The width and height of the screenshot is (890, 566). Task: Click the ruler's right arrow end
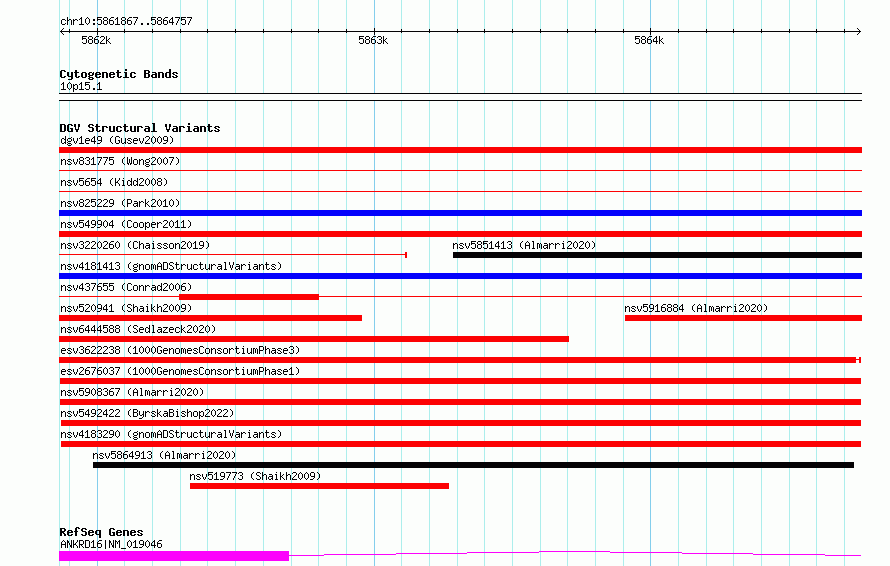[858, 32]
